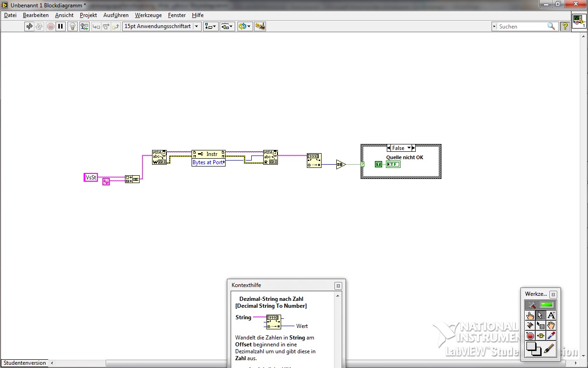588x368 pixels.
Task: Abort execution with the red stop button
Action: [51, 26]
